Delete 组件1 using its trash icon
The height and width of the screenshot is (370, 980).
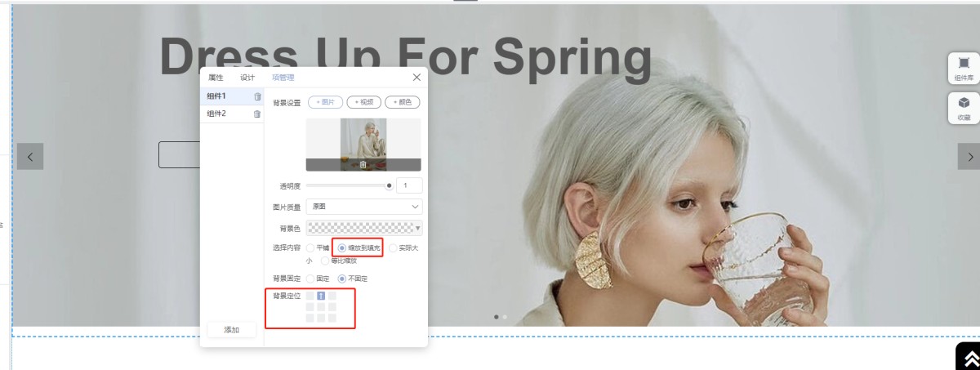tap(257, 97)
